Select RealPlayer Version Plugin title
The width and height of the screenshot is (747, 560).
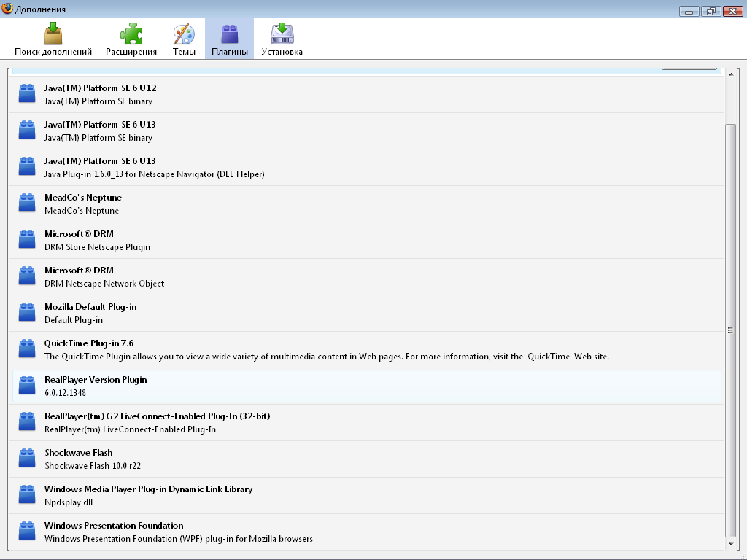pos(96,379)
